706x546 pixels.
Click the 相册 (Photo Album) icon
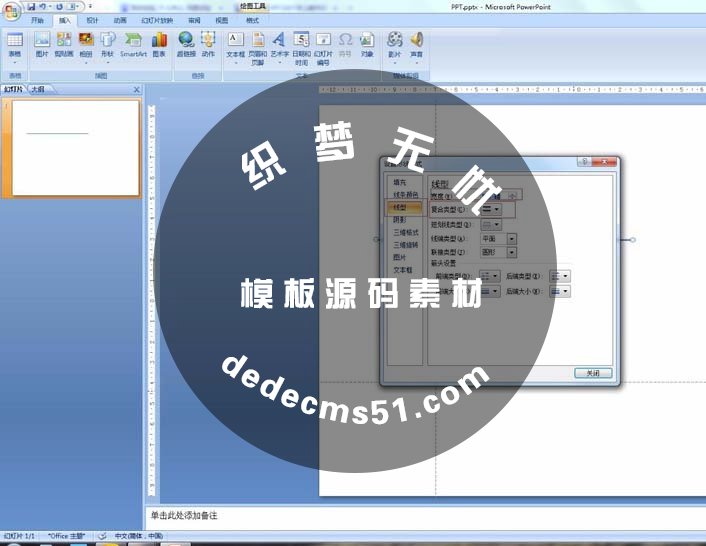[x=85, y=44]
